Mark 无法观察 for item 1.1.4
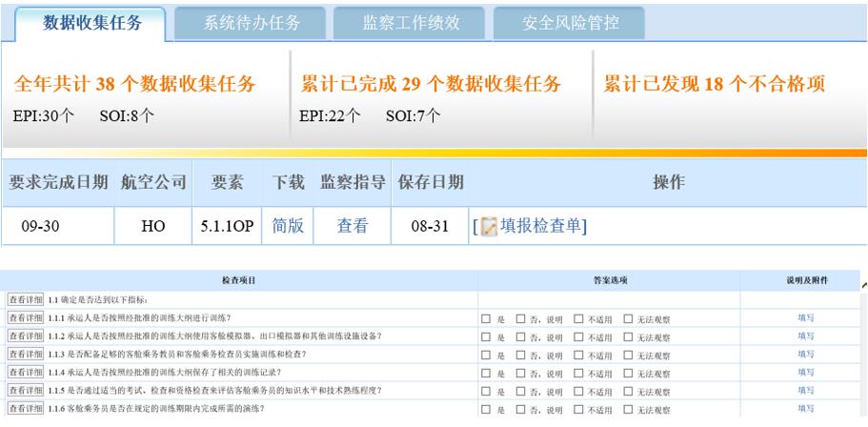868x427 pixels. coord(629,372)
